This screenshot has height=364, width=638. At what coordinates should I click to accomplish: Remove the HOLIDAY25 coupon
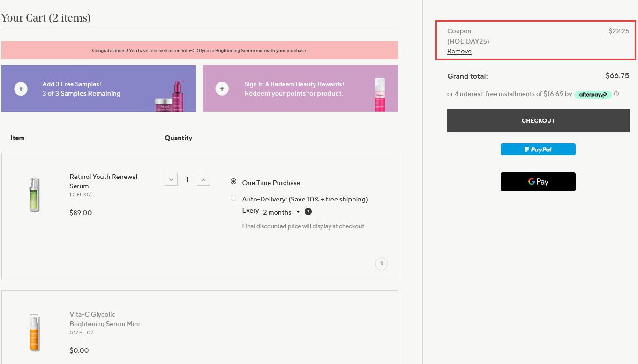459,51
